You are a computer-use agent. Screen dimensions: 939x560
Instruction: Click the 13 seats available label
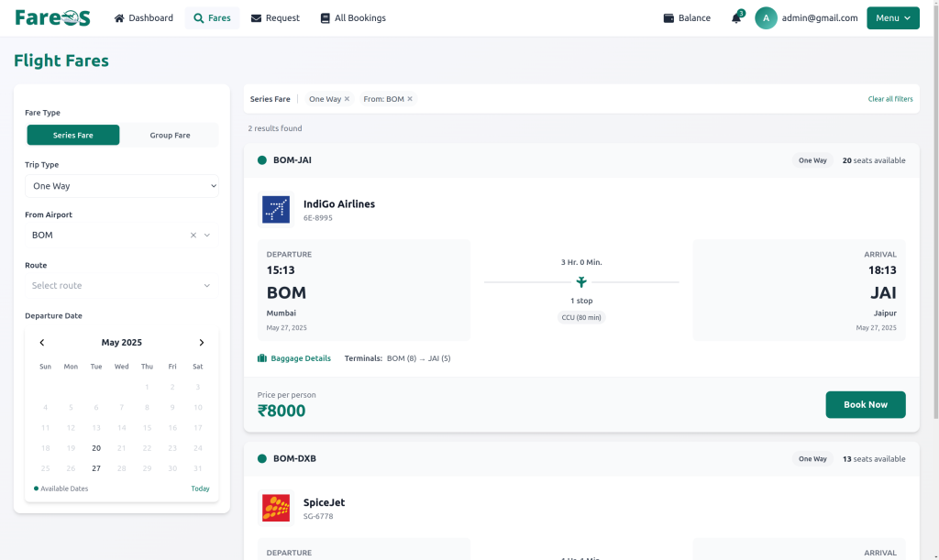[874, 459]
